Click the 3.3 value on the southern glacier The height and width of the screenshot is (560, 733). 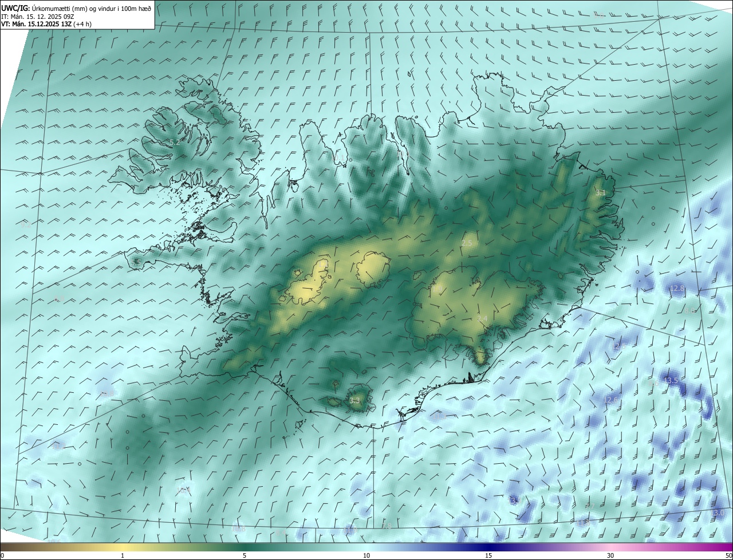coord(355,401)
